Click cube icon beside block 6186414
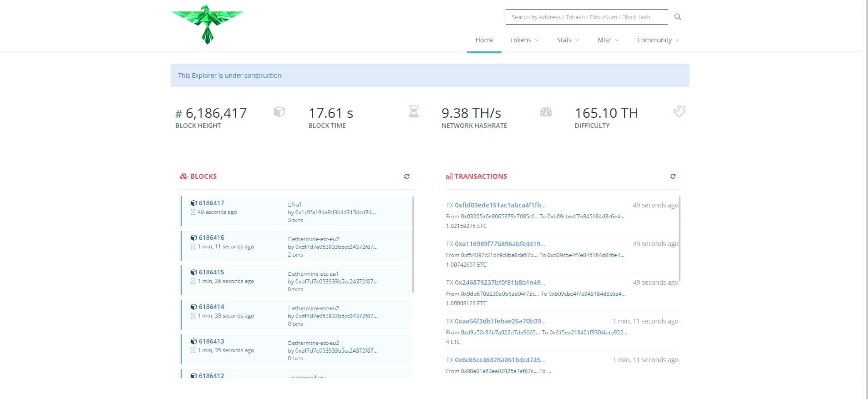868x399 pixels. click(193, 307)
